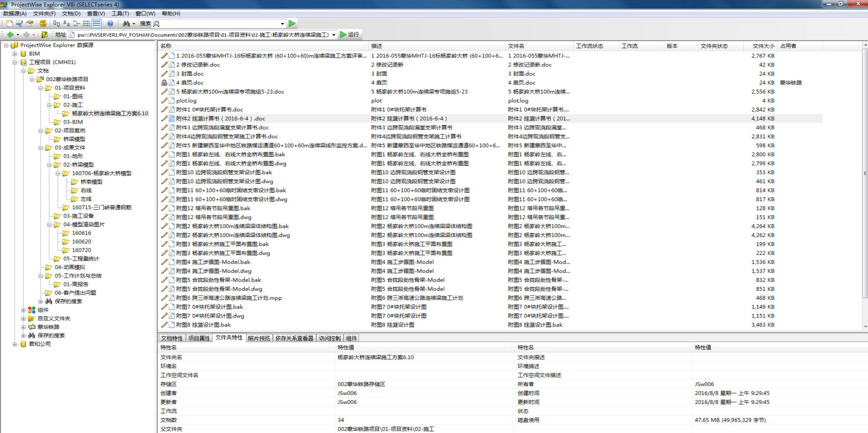Sort by the 工作流状态 column header
Image resolution: width=868 pixels, height=433 pixels.
click(596, 46)
